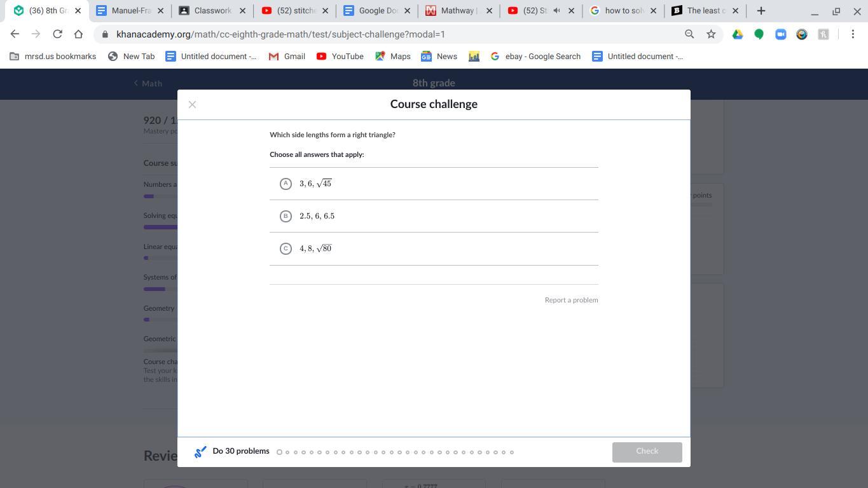868x488 pixels.
Task: Open the Google Drive extension
Action: (x=738, y=34)
